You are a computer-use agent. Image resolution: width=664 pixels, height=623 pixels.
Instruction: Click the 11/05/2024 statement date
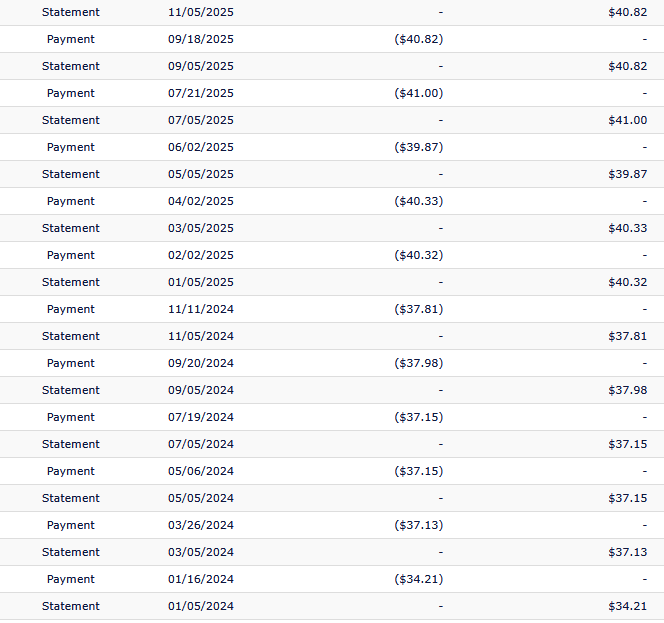pos(201,336)
